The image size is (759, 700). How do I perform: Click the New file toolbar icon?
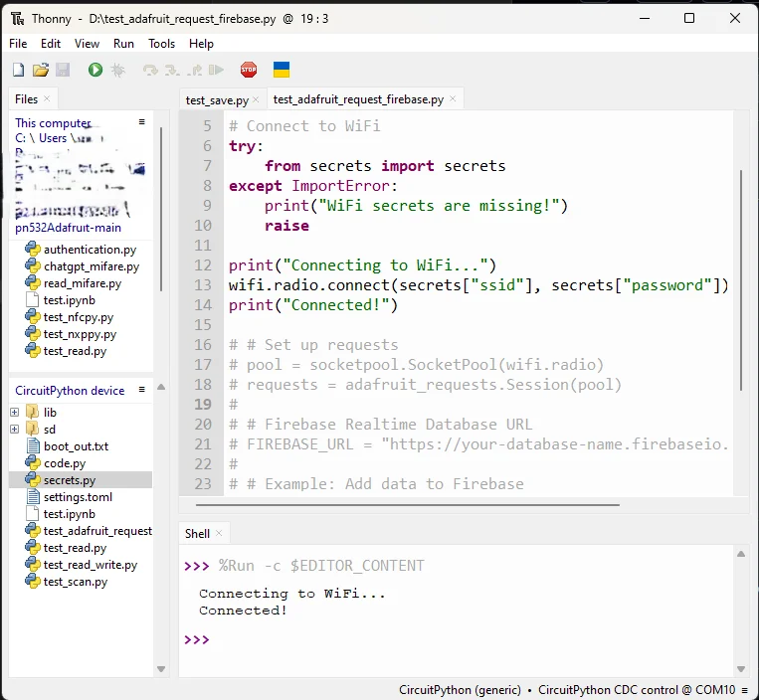click(18, 71)
